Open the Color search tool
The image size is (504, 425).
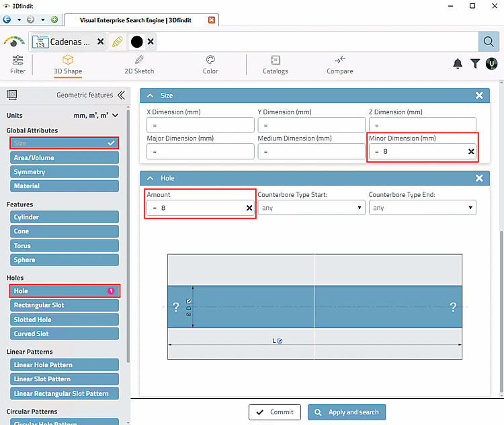point(210,65)
